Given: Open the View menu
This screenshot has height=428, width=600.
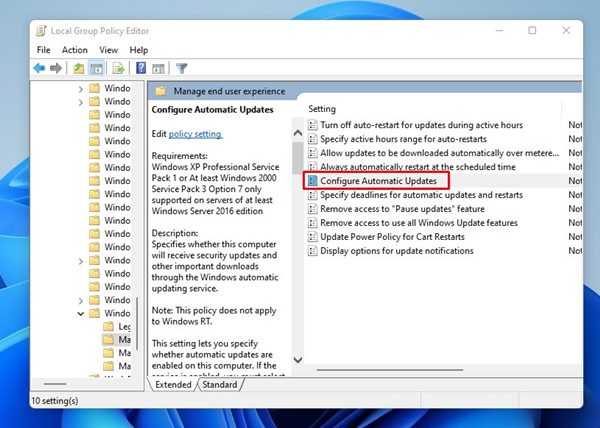Looking at the screenshot, I should point(109,50).
